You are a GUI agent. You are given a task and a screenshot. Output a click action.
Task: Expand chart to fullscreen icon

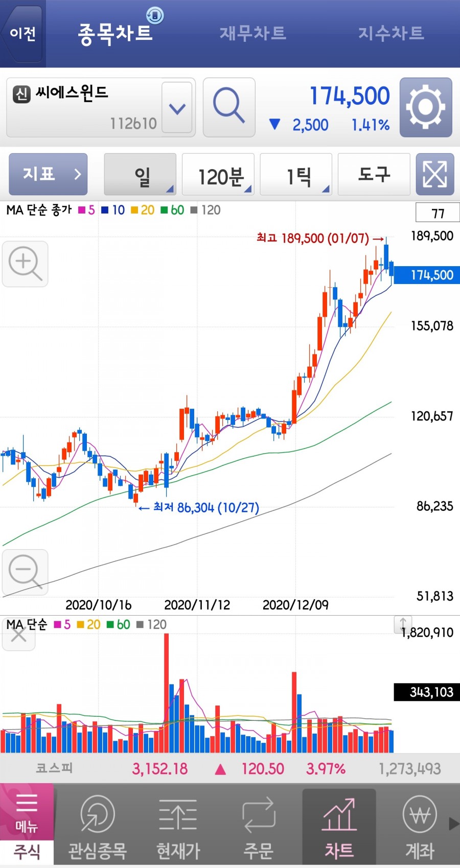435,175
